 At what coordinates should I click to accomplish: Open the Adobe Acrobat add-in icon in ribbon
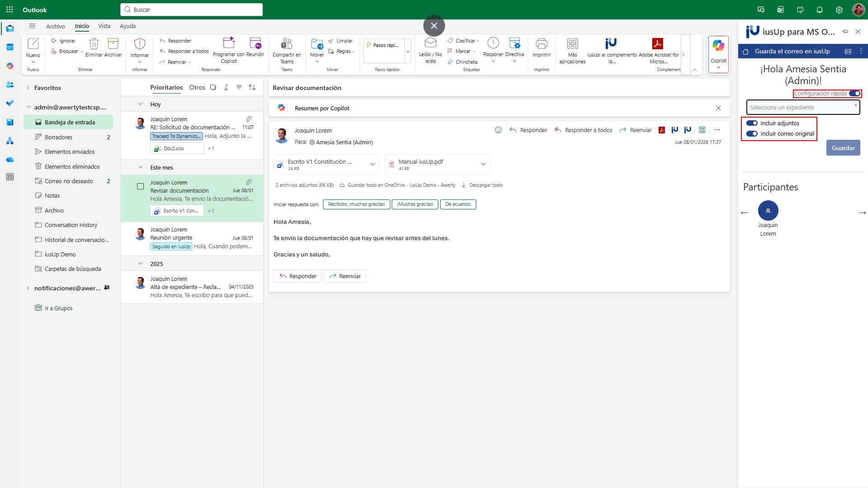(657, 44)
